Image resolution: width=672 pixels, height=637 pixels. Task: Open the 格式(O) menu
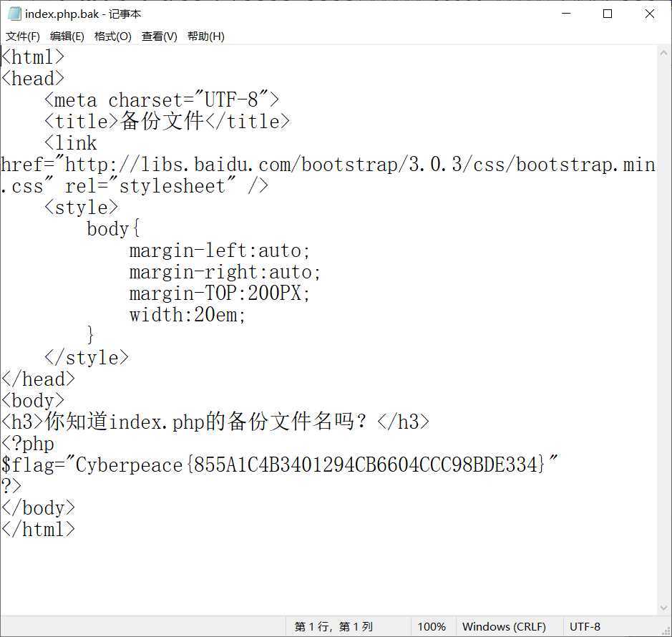(x=112, y=37)
